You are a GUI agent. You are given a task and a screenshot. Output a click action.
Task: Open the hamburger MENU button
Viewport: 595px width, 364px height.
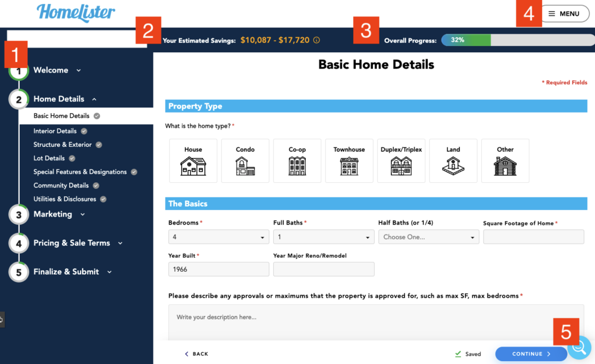click(564, 14)
